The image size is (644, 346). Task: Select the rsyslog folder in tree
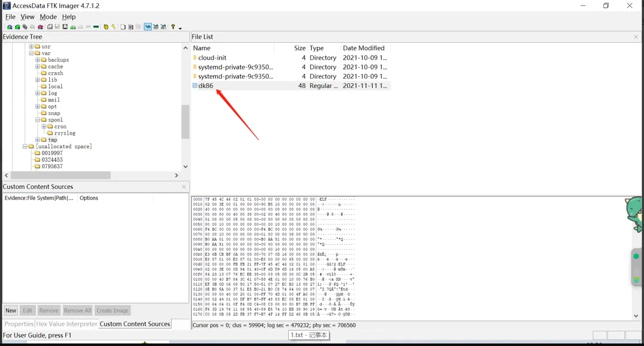tap(64, 133)
